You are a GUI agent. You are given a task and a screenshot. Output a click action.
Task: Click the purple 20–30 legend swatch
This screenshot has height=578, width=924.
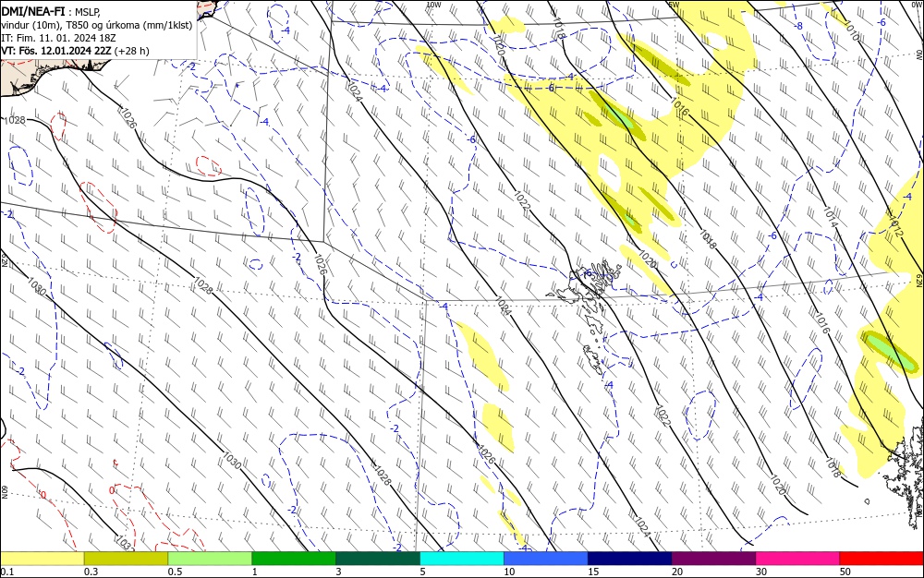pyautogui.click(x=713, y=559)
